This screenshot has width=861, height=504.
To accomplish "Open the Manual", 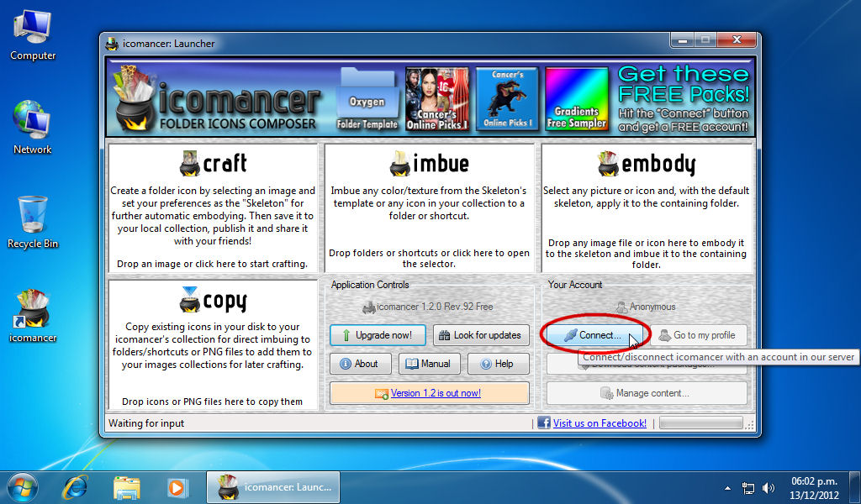I will [430, 364].
